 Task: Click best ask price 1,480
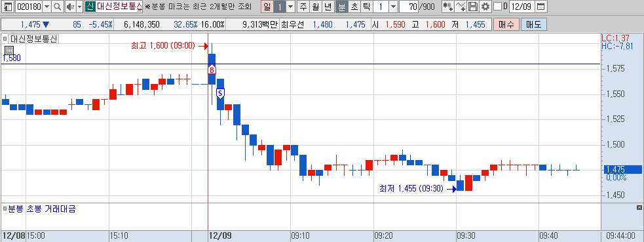[x=323, y=24]
